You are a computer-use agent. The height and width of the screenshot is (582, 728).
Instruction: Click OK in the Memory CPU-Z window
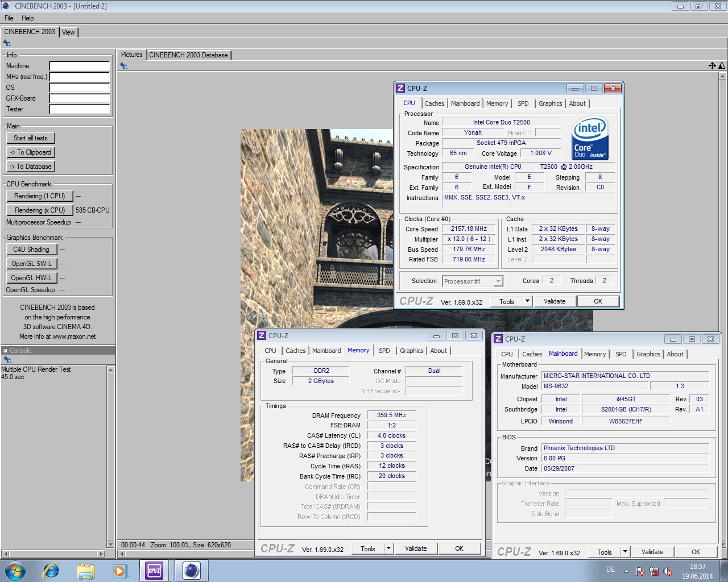[459, 549]
